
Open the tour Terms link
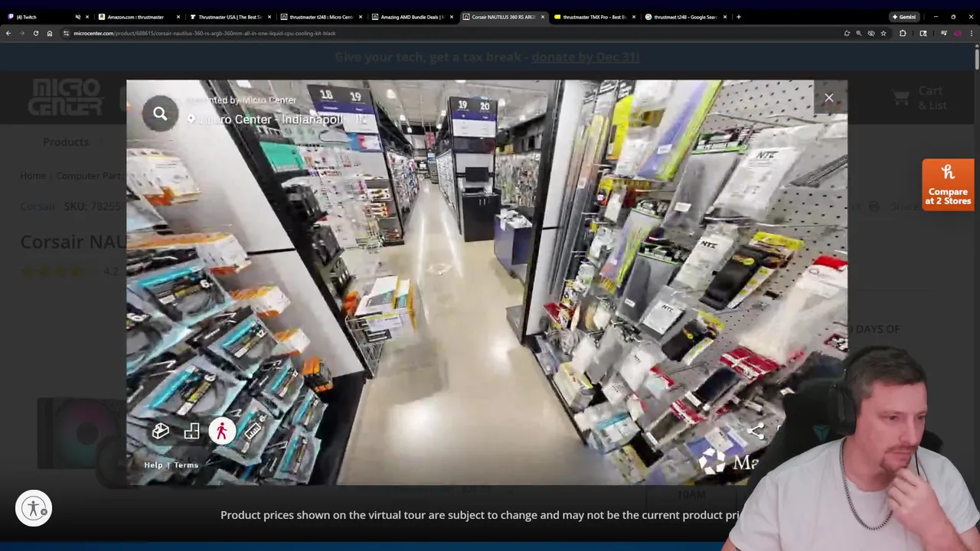pyautogui.click(x=186, y=465)
